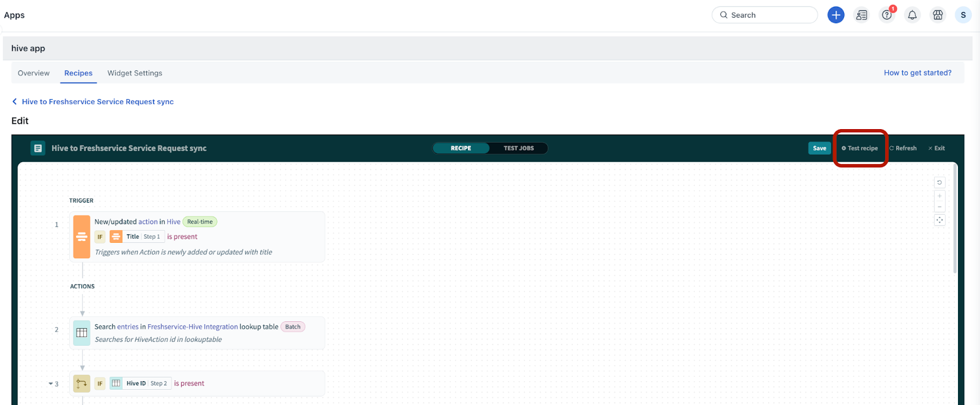Click the recipe document icon beside title
Screen dimensions: 980x405
(x=38, y=148)
